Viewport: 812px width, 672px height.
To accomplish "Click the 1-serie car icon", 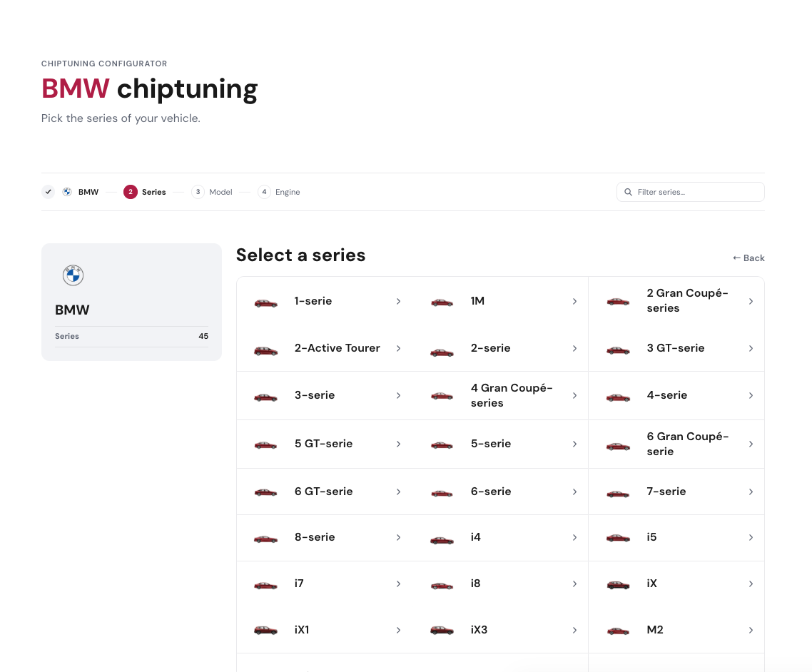I will point(265,303).
